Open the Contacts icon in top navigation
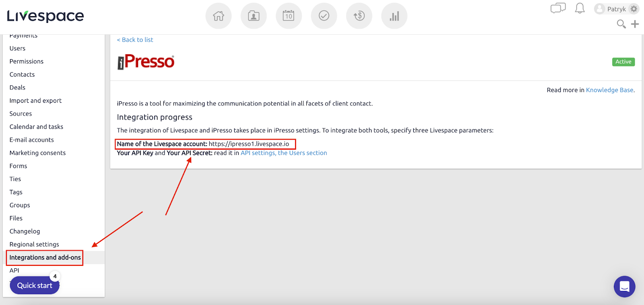The width and height of the screenshot is (644, 305). click(254, 16)
